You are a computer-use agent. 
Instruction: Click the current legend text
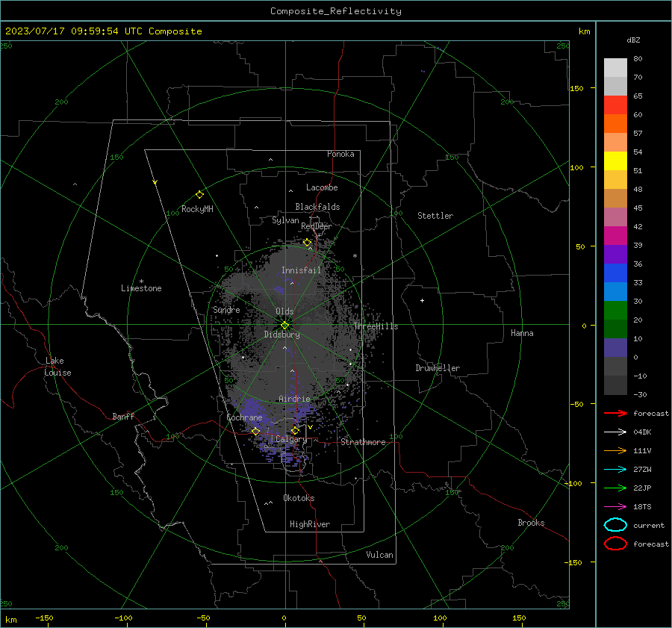pos(649,526)
